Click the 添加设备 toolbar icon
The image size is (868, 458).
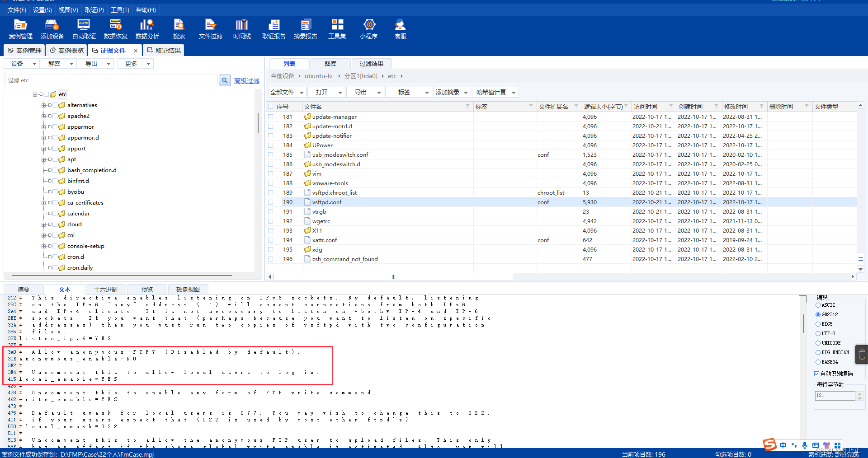point(52,29)
